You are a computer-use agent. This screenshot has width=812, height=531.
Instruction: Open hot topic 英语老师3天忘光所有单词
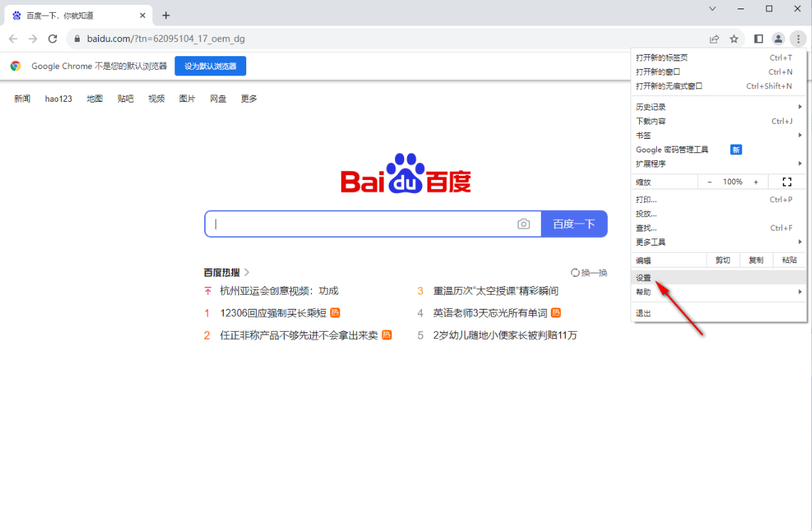(490, 313)
